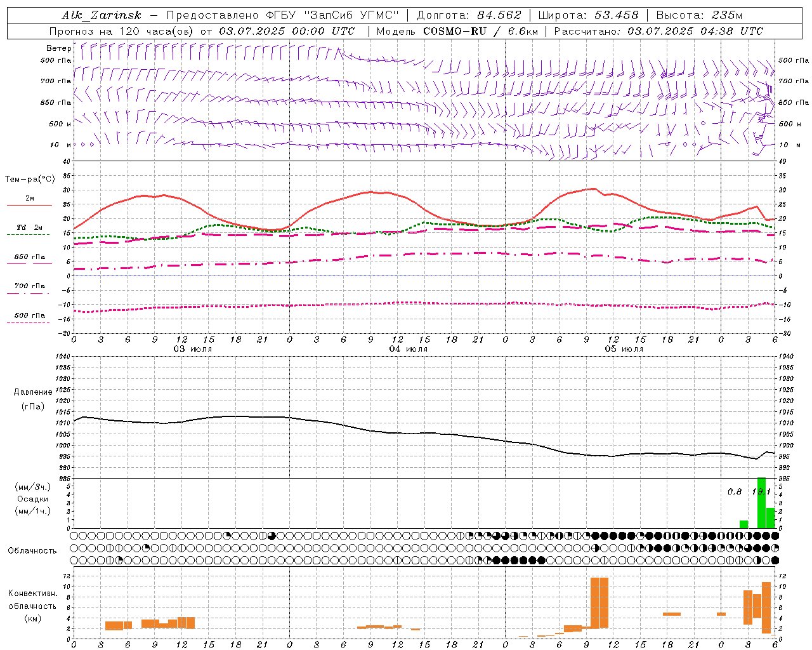This screenshot has height=650, width=812.
Task: Click the Давление pressure panel label
Action: (33, 392)
